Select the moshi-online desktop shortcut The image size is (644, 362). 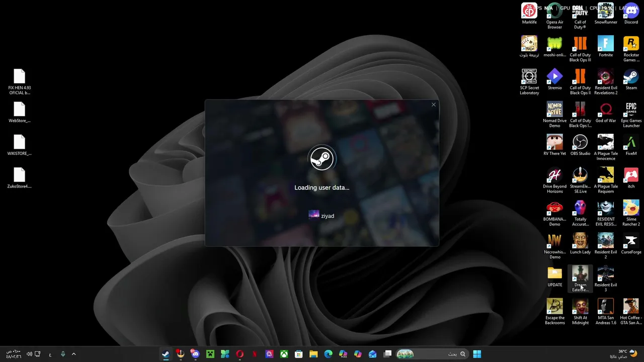(555, 46)
